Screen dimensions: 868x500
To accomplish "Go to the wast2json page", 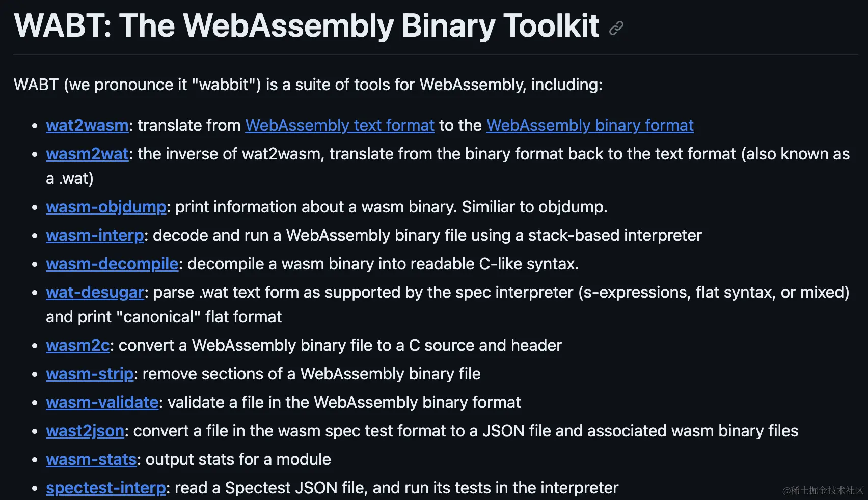I will pos(85,431).
